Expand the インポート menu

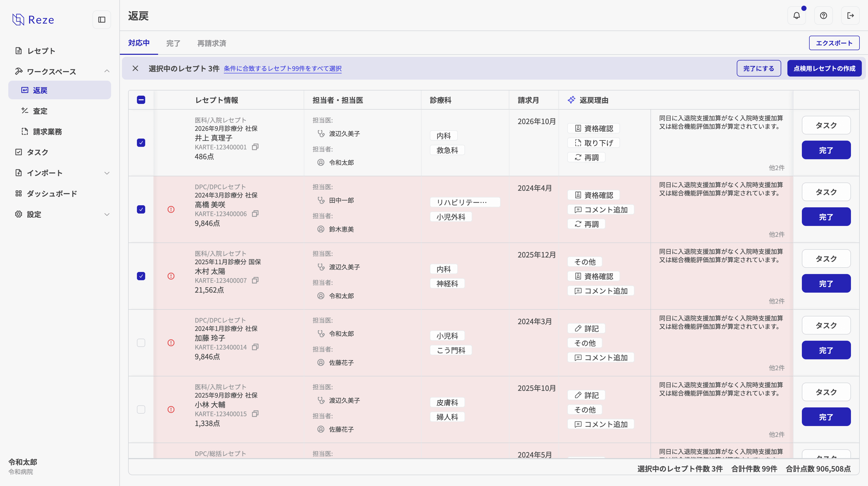pos(107,173)
